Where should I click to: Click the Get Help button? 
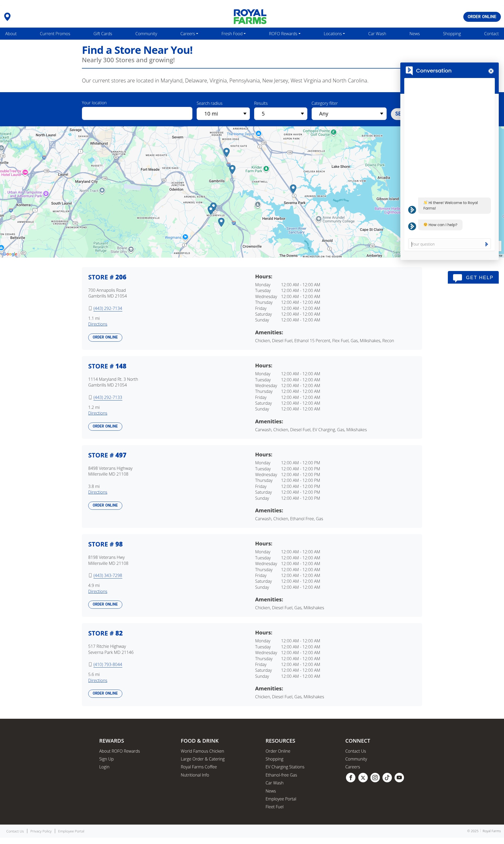point(473,277)
